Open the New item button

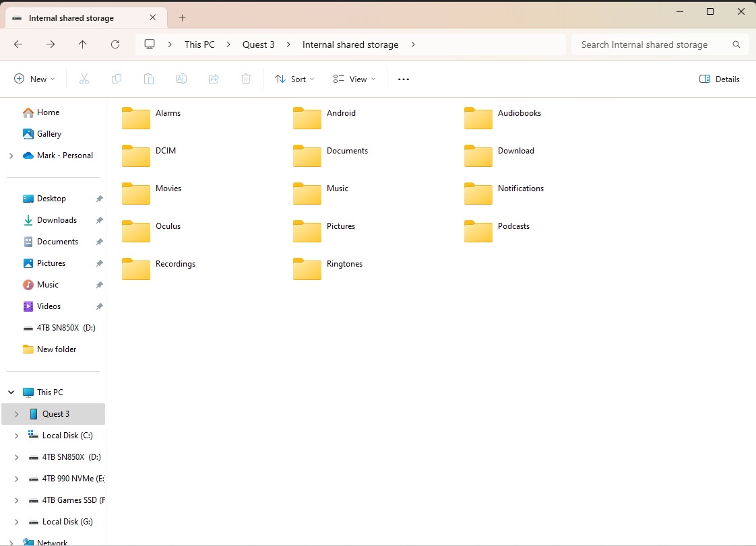coord(34,79)
